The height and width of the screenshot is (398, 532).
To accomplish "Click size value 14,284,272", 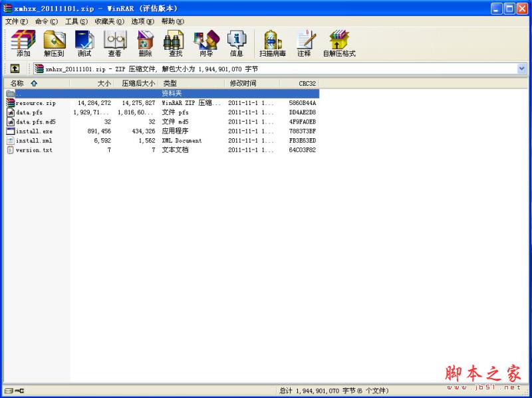I will [x=94, y=103].
